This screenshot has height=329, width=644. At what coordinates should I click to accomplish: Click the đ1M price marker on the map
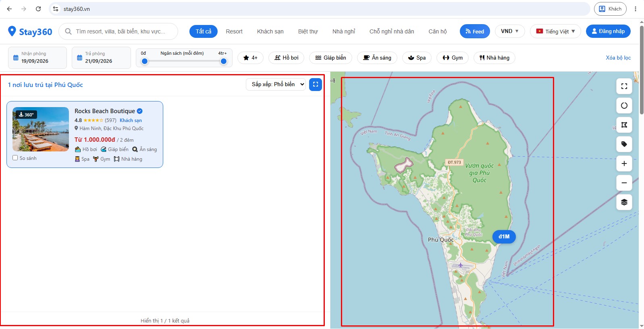click(x=504, y=237)
